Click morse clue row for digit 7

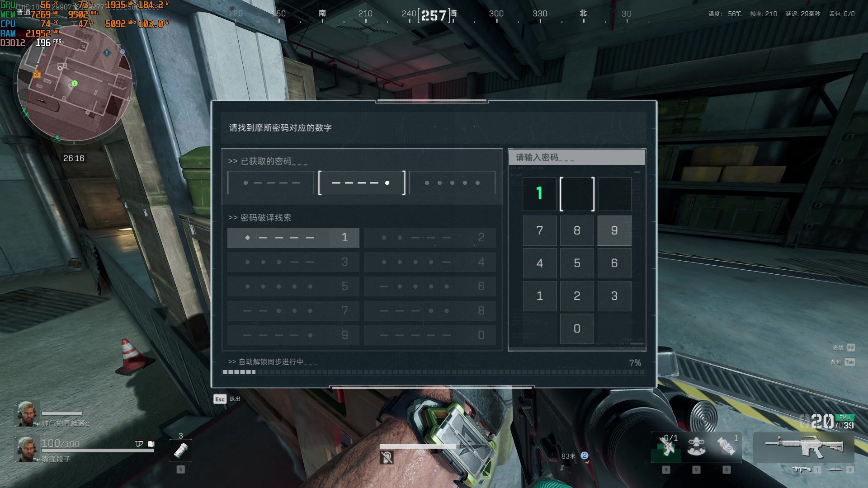coord(293,311)
